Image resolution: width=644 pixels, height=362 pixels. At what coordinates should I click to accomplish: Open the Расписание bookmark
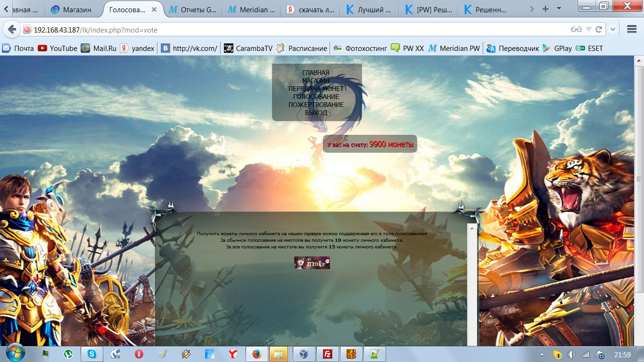click(302, 48)
